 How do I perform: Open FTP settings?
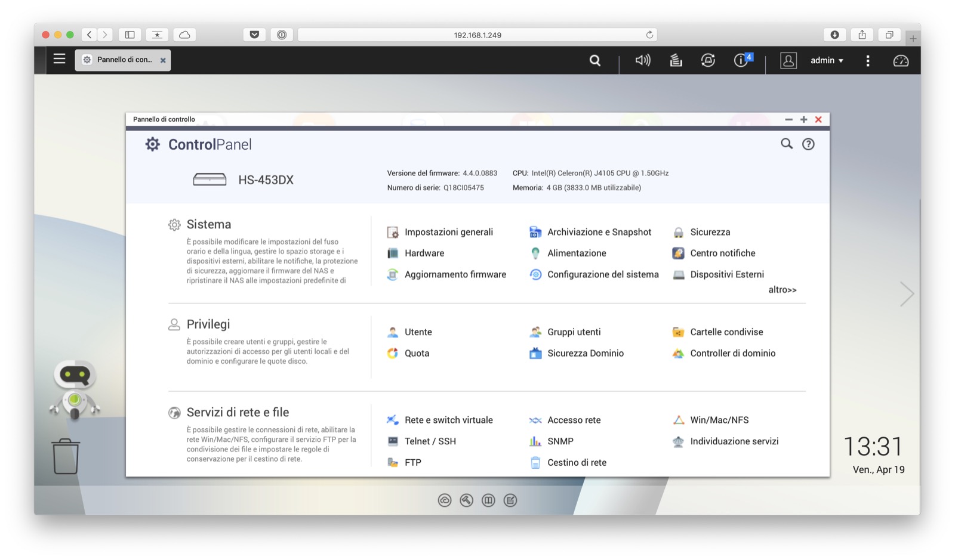[x=404, y=462]
